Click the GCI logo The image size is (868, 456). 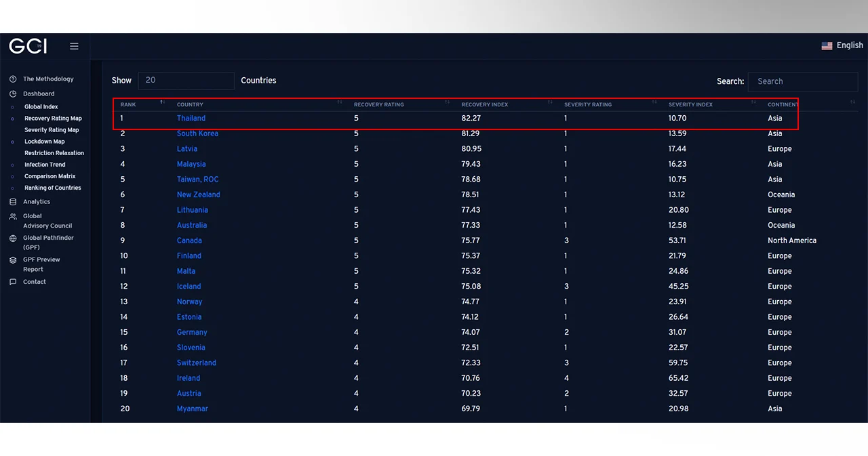28,46
